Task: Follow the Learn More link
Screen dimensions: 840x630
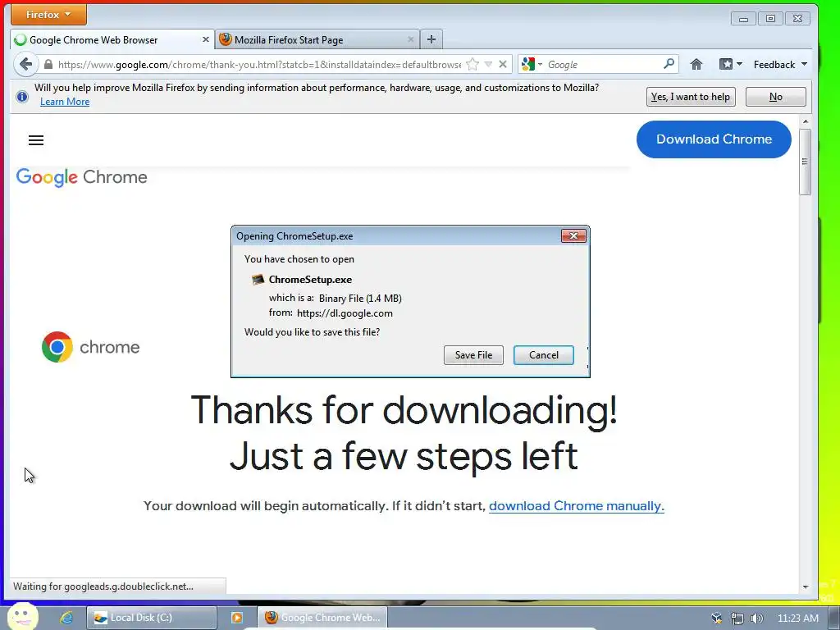Action: pos(65,102)
